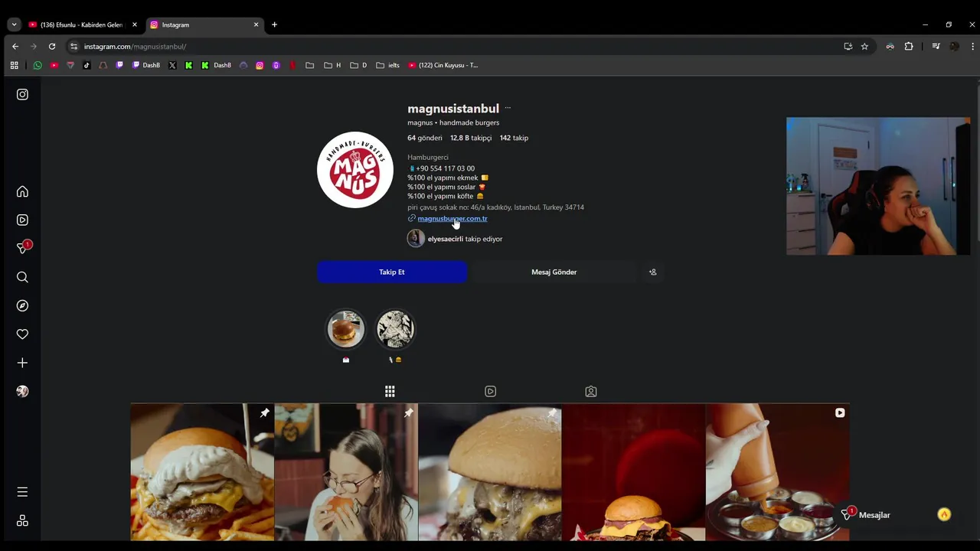Open elyesaecirli follower link

[x=455, y=239]
